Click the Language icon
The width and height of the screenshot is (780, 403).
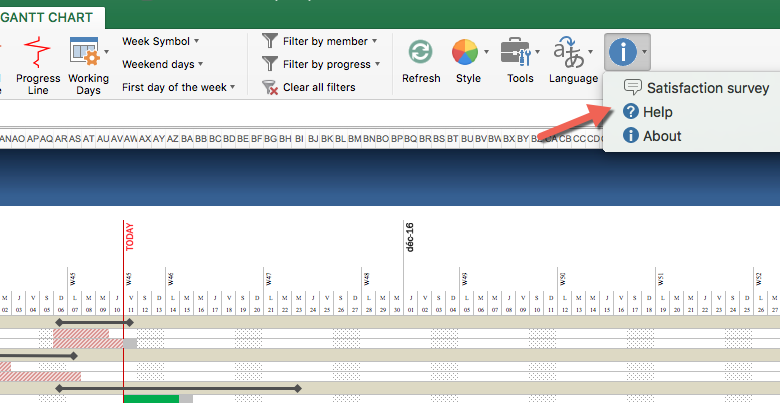tap(569, 52)
